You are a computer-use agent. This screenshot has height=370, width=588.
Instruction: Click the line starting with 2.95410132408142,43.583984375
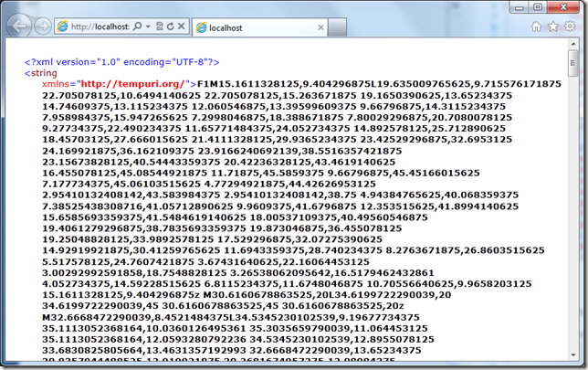pos(280,196)
